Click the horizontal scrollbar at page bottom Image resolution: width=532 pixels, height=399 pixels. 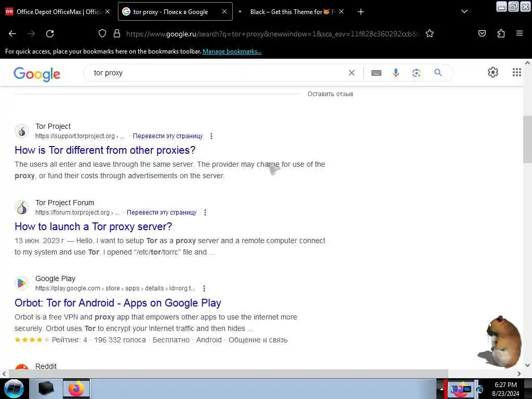(x=228, y=374)
